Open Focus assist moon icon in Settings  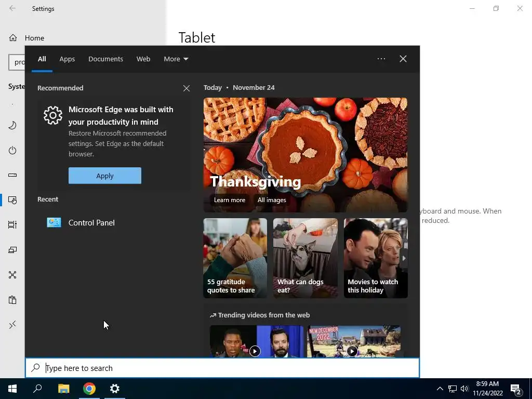click(x=12, y=126)
